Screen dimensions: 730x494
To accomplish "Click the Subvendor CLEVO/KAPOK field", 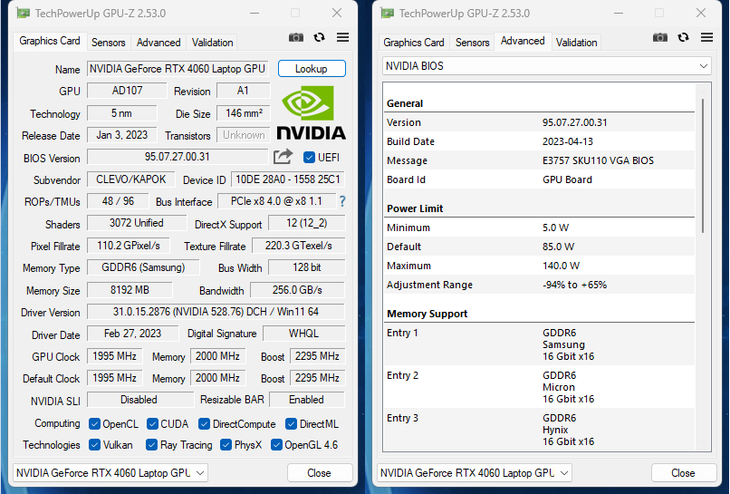I will (131, 179).
